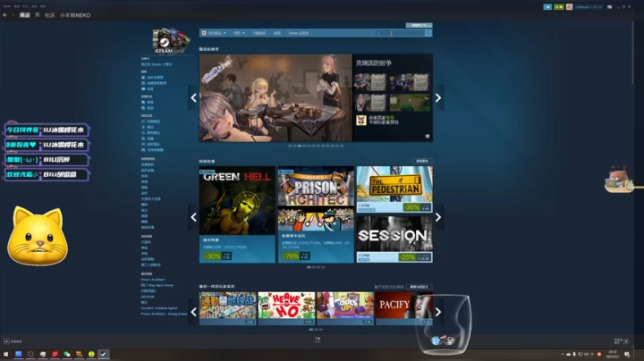Open WeChat from the taskbar
This screenshot has height=361, width=644.
pos(67,354)
